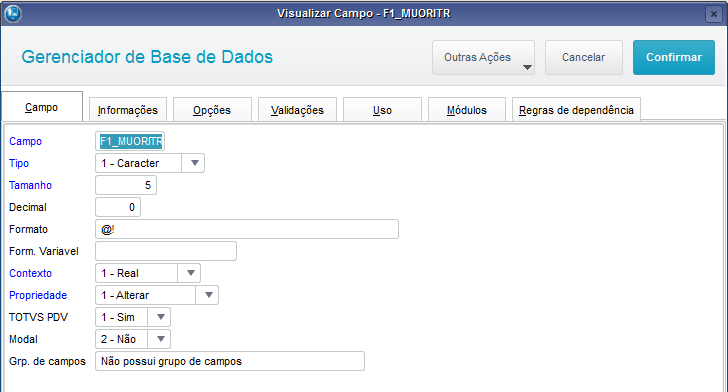Click the Tamanho label
This screenshot has height=392, width=728.
pos(30,185)
